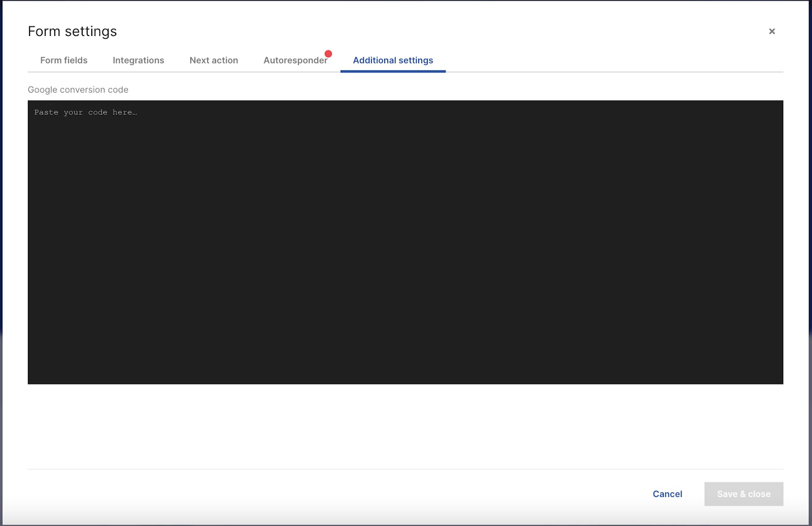Place cursor in the Paste your code here field
The height and width of the screenshot is (526, 812).
tap(85, 112)
